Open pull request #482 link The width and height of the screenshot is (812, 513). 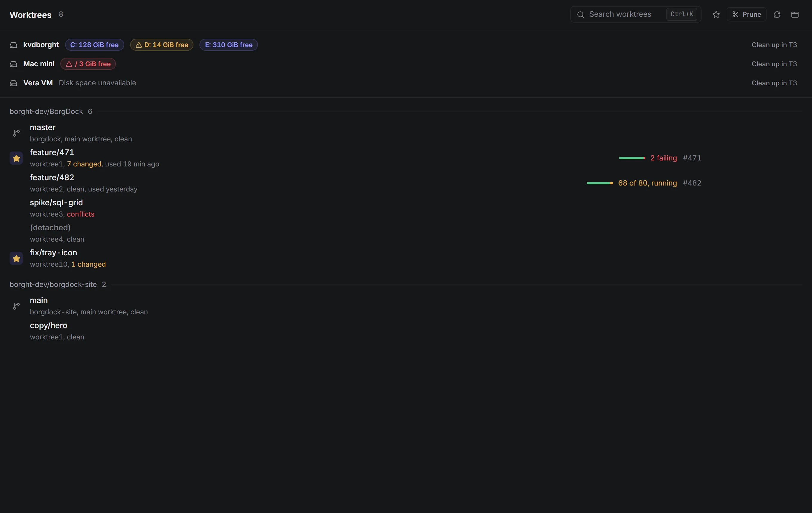(x=692, y=183)
